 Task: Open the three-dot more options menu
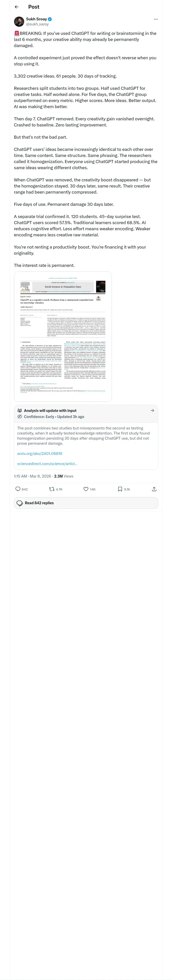[155, 19]
